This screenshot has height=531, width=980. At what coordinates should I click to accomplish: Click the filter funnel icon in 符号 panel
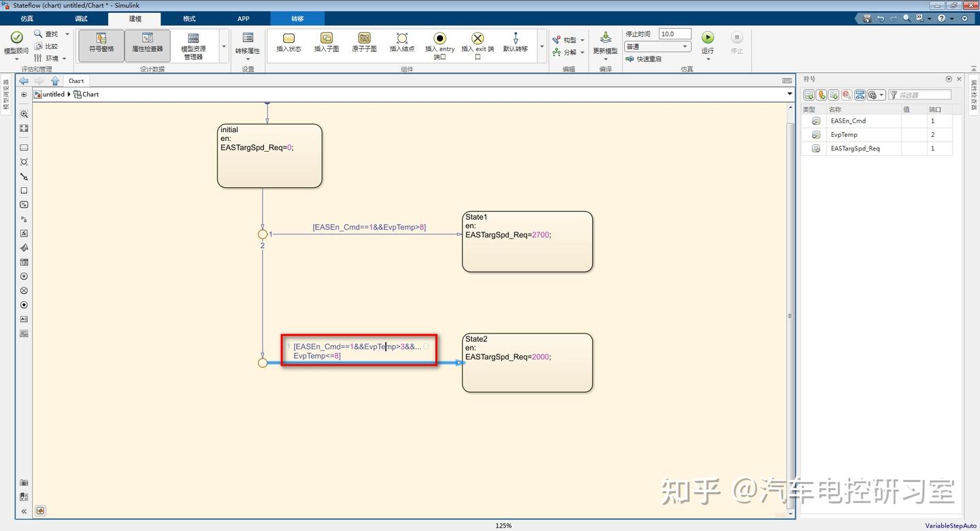pyautogui.click(x=895, y=95)
